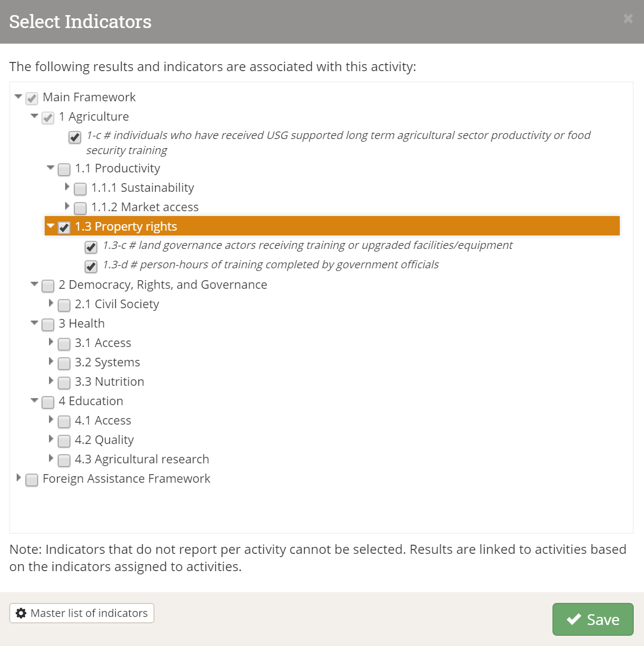Expand the 2.1 Civil Society node
Image resolution: width=644 pixels, height=646 pixels.
click(x=51, y=303)
